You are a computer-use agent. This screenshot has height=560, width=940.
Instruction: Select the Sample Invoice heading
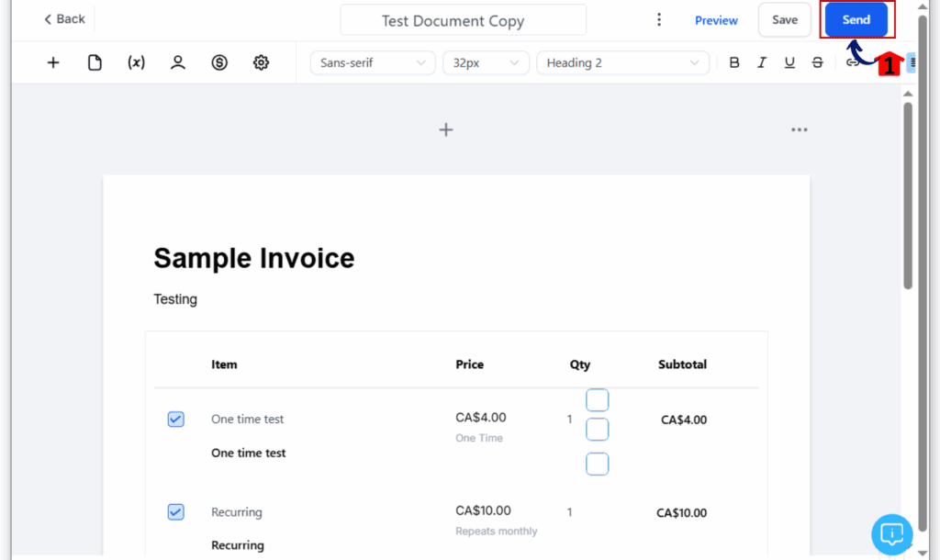[x=254, y=258]
